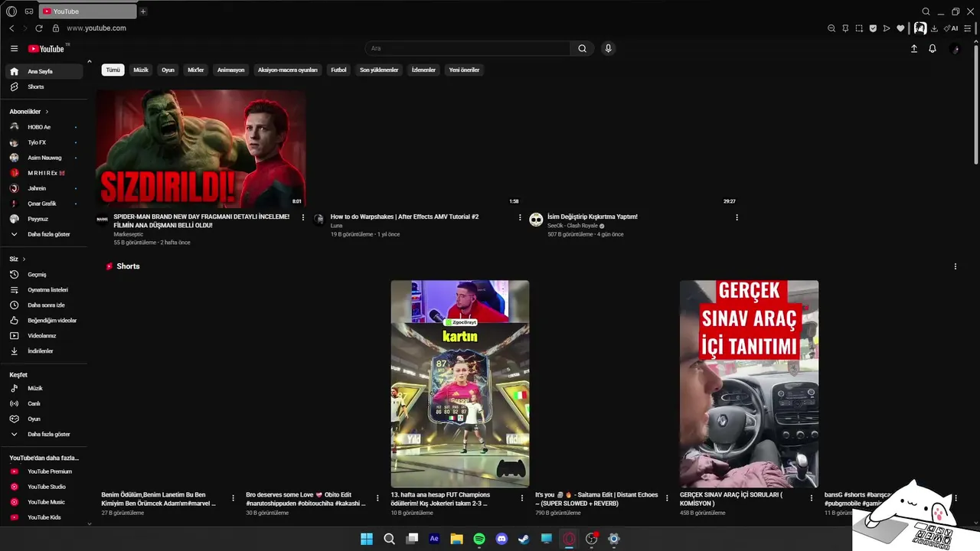Open Canlı live streams
The height and width of the screenshot is (551, 980).
pos(44,403)
